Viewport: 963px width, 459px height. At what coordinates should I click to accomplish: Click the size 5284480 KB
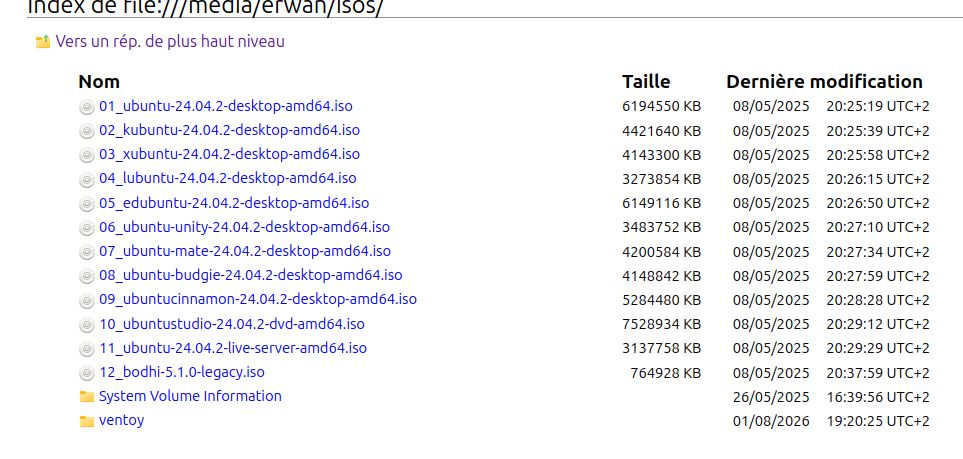pyautogui.click(x=661, y=300)
